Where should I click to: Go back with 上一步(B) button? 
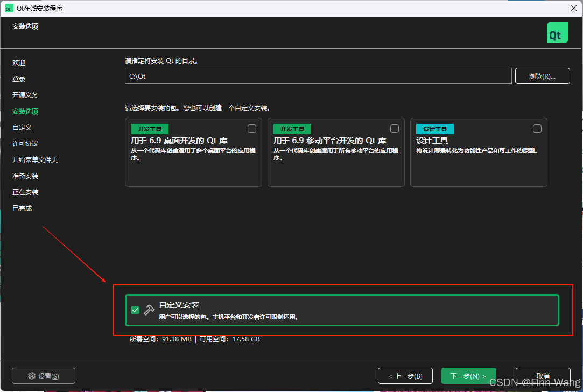[405, 376]
